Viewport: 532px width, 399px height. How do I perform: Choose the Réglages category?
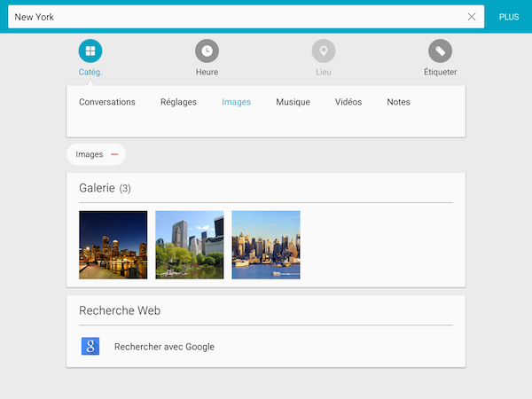coord(178,102)
